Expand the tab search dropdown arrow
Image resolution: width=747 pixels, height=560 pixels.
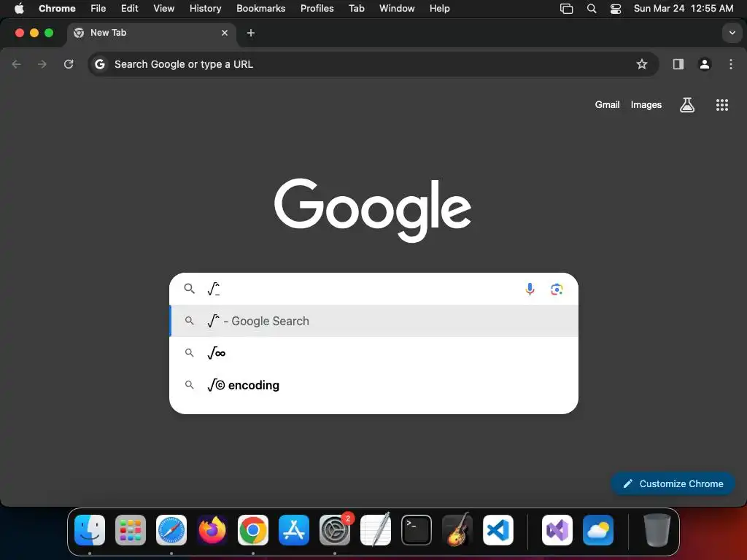point(732,33)
